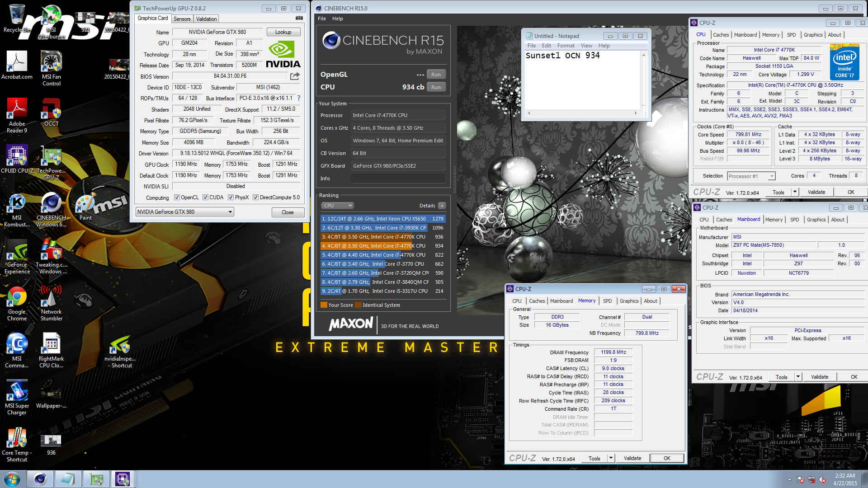
Task: Run the Cinebench CPU test
Action: tap(436, 87)
